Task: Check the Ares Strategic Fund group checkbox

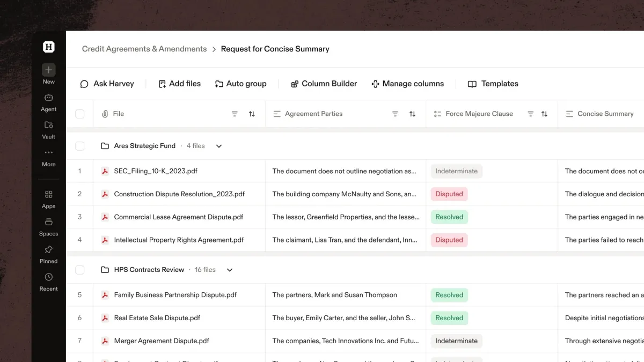Action: (x=80, y=146)
